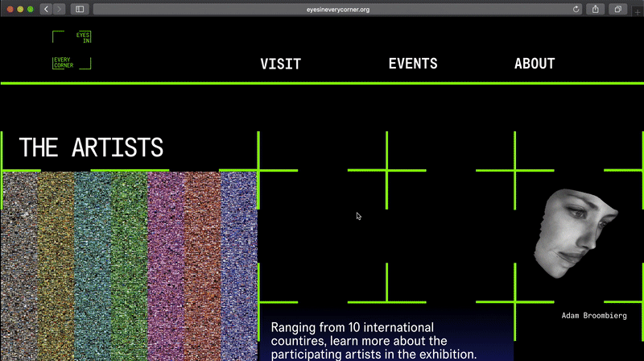Screen dimensions: 644x361
Task: Open the Adam Broomberg artist link
Action: (x=594, y=315)
